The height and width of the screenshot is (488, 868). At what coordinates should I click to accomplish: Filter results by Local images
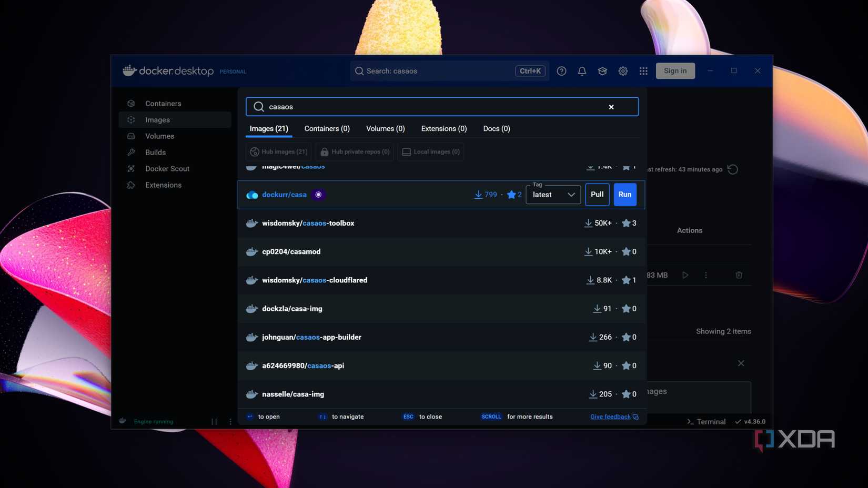[x=430, y=151]
